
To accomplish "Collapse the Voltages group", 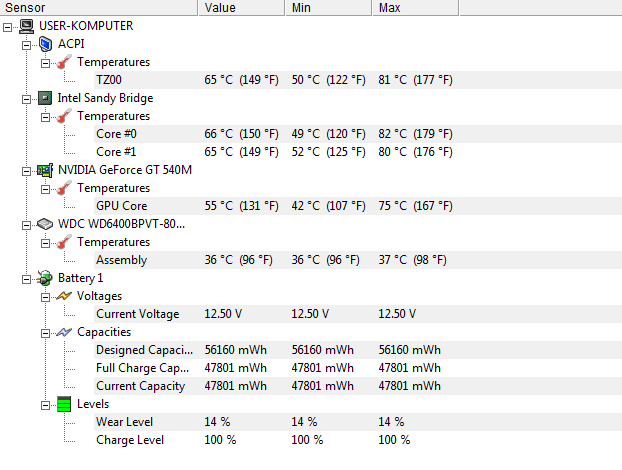I will tap(46, 297).
